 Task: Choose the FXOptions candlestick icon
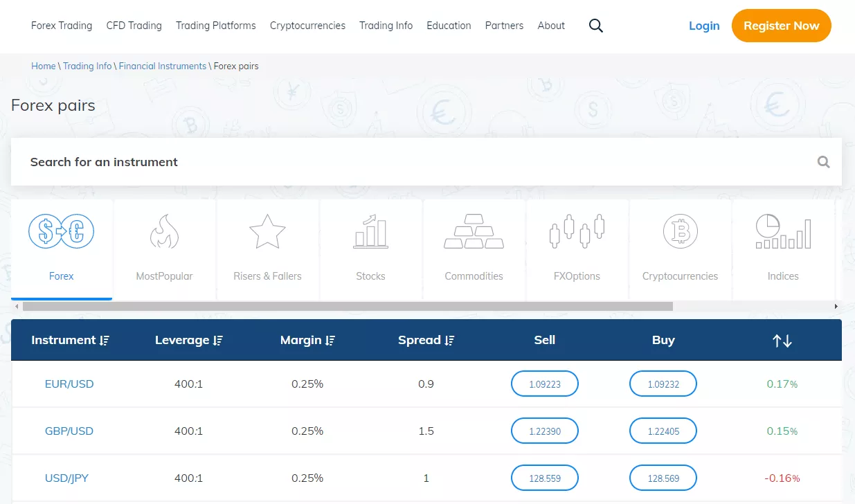coord(577,231)
